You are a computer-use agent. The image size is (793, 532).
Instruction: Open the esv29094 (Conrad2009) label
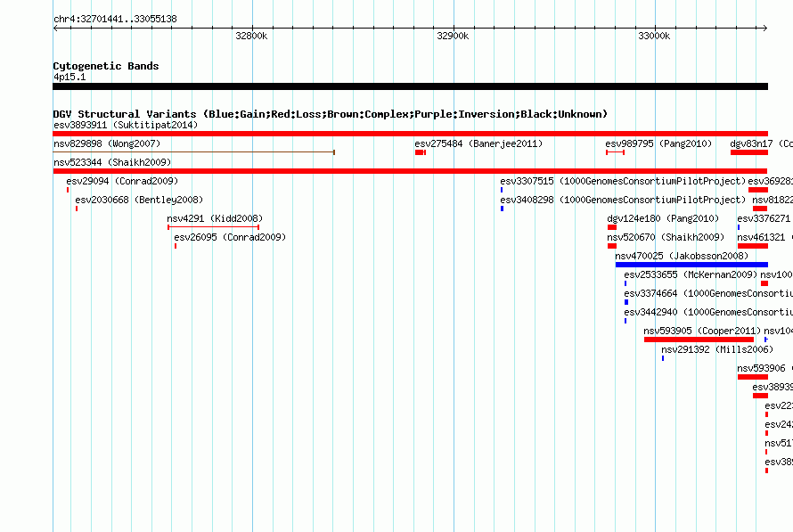pyautogui.click(x=122, y=181)
